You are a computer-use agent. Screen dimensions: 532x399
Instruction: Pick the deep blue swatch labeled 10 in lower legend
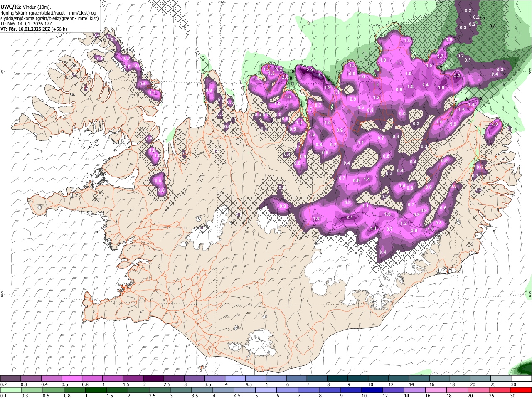tap(372, 390)
